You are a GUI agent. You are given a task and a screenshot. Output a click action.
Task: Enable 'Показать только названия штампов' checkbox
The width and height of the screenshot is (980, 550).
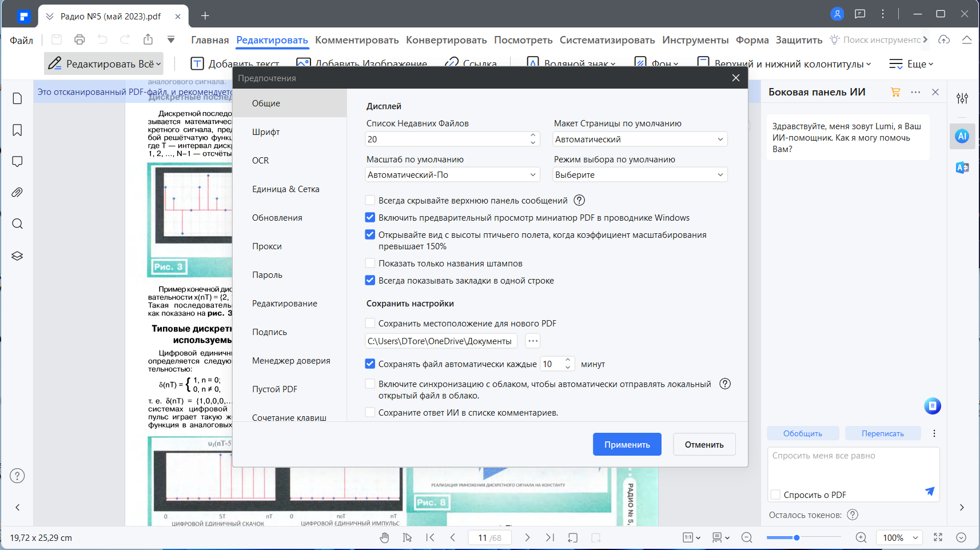370,263
